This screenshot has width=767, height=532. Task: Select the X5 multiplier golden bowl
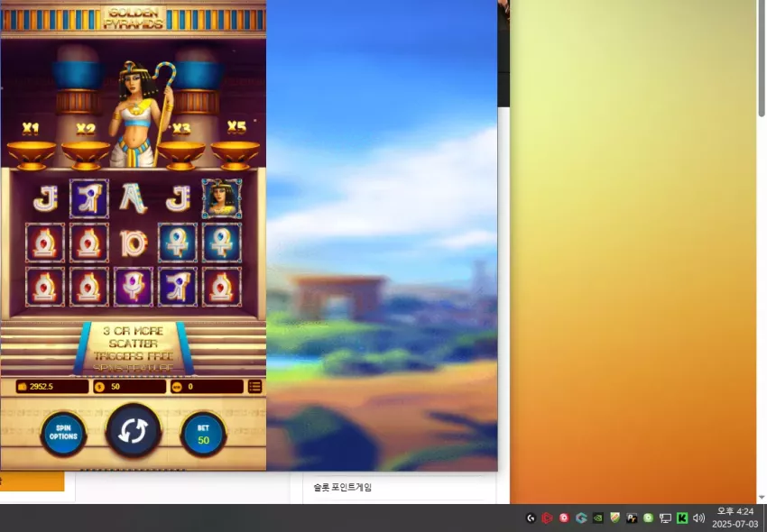point(236,154)
